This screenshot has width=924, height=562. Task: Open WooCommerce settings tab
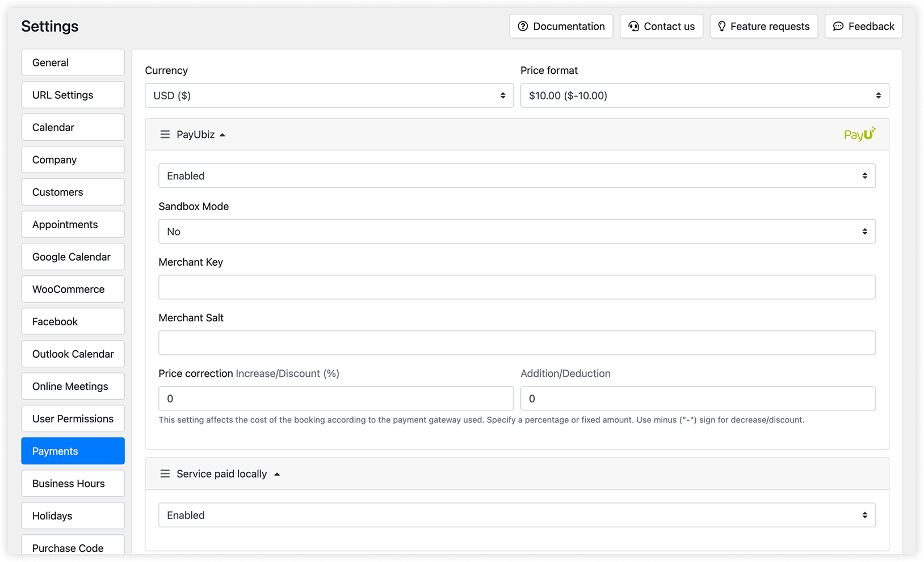click(x=73, y=289)
